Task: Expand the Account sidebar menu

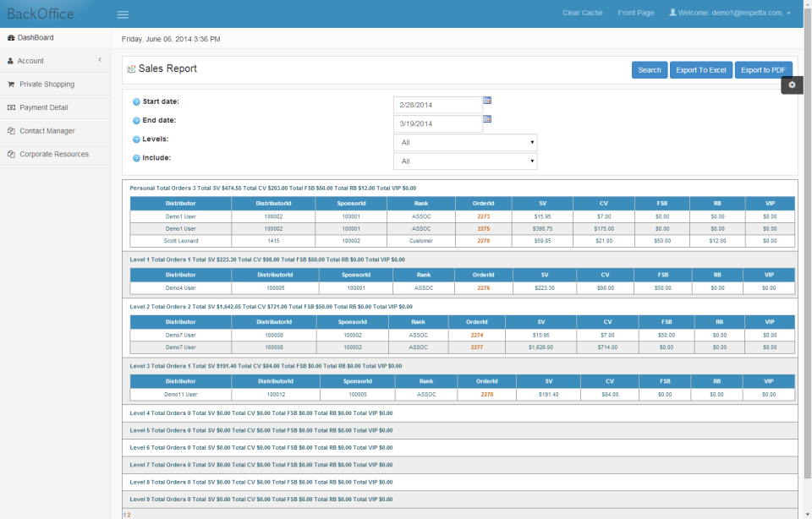Action: pyautogui.click(x=56, y=61)
